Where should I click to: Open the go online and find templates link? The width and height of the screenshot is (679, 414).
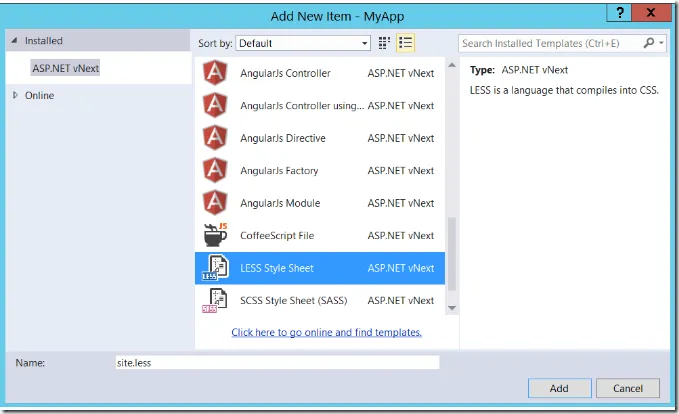(x=326, y=332)
